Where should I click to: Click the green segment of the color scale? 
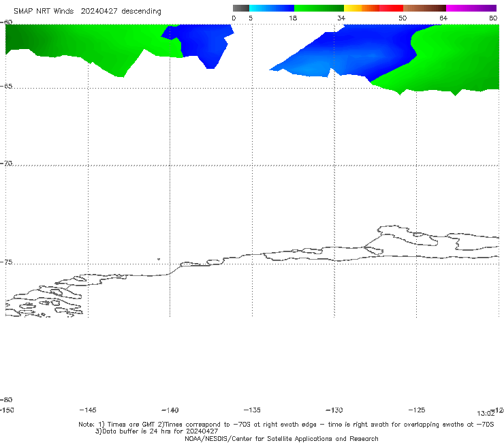pos(319,8)
